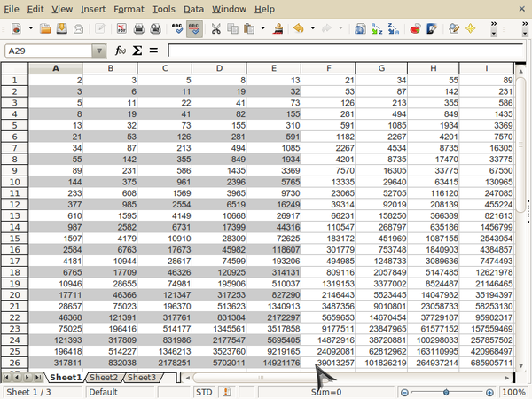Click the STD selection mode field
Image resolution: width=532 pixels, height=399 pixels.
coord(204,392)
